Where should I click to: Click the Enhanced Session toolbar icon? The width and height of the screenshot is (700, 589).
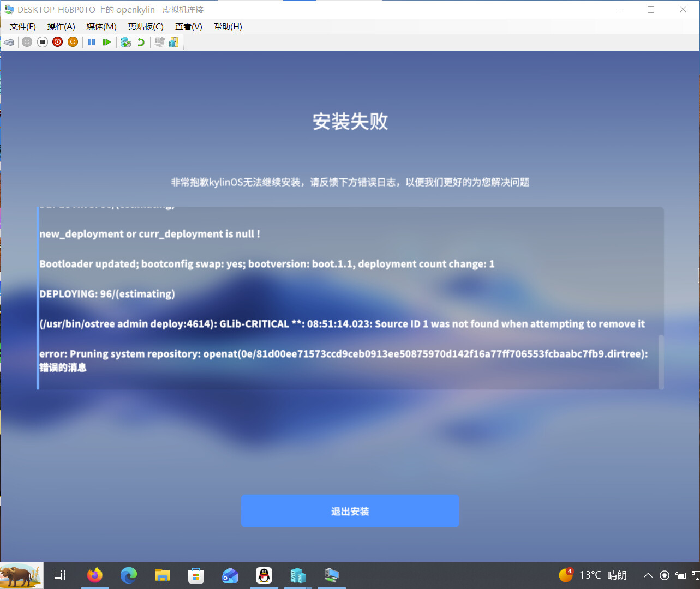[x=159, y=42]
